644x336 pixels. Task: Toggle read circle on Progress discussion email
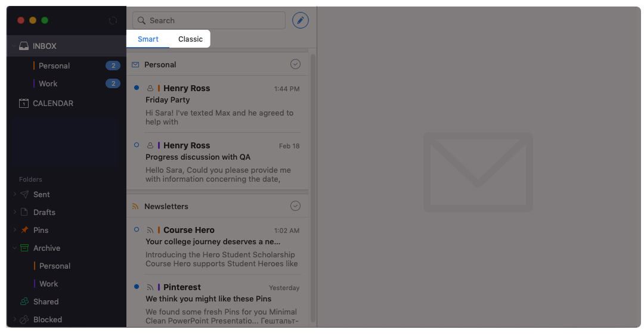(x=137, y=145)
